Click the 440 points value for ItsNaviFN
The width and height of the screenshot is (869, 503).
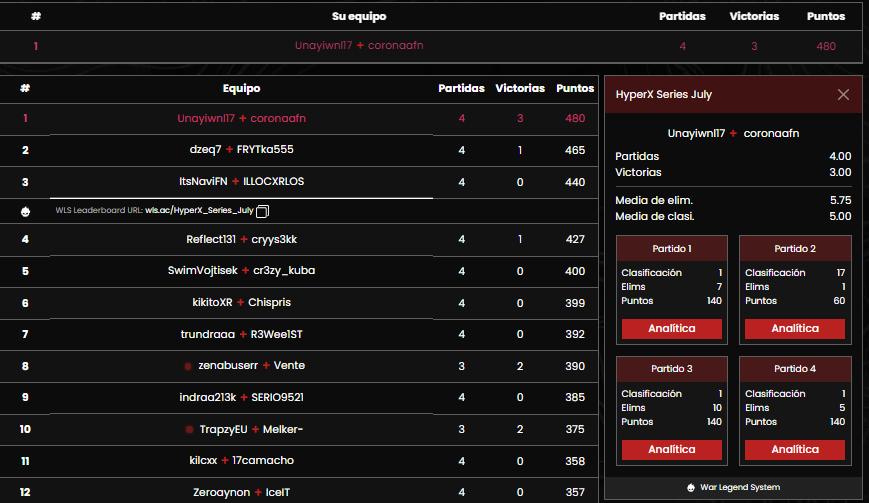575,182
